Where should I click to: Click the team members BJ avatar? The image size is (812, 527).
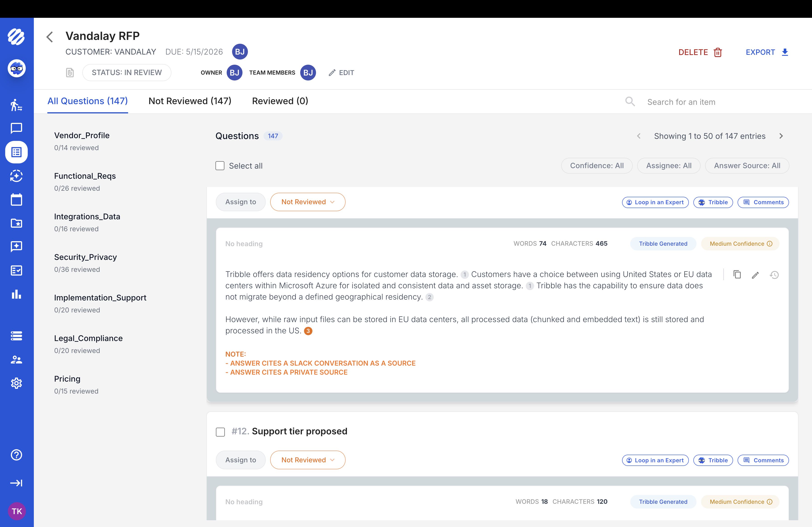(x=308, y=73)
